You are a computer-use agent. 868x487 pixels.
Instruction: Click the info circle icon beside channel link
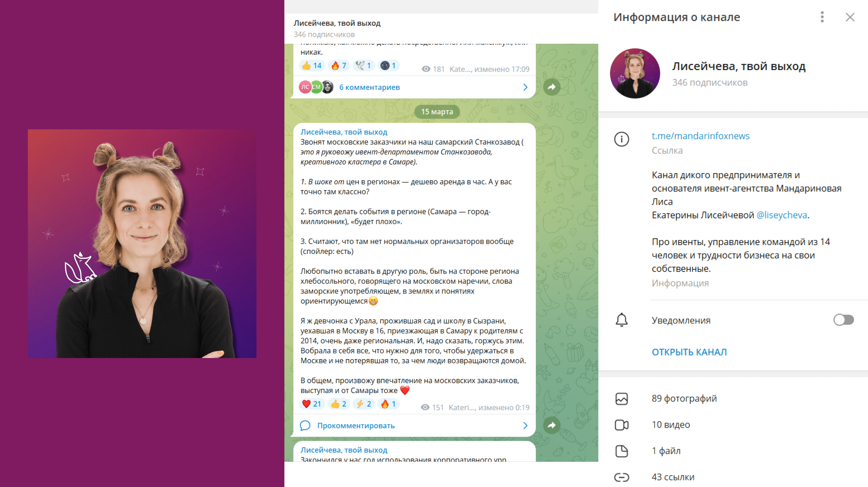pos(621,139)
